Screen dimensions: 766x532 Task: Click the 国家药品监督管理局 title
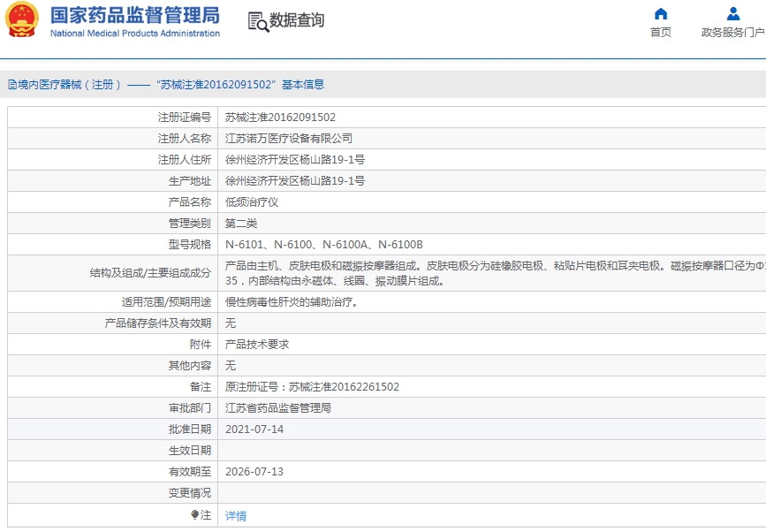click(135, 15)
